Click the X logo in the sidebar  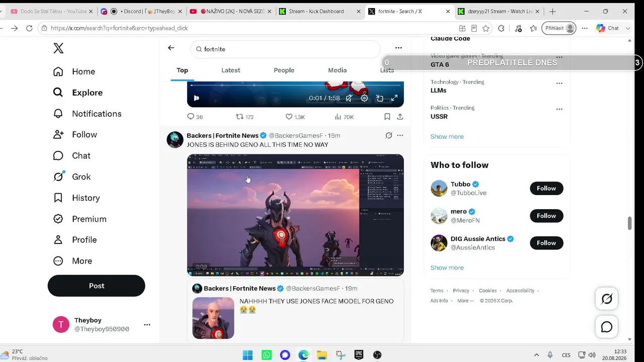point(58,48)
